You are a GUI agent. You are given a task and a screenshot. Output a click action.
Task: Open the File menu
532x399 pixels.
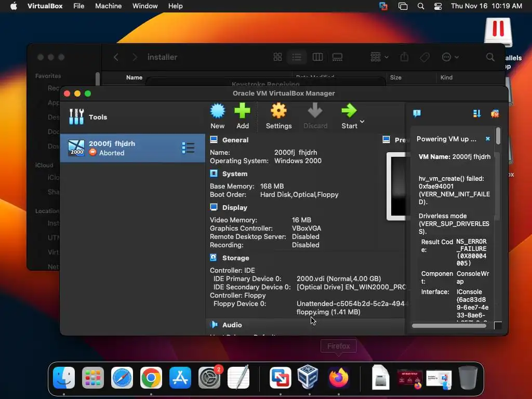tap(79, 6)
